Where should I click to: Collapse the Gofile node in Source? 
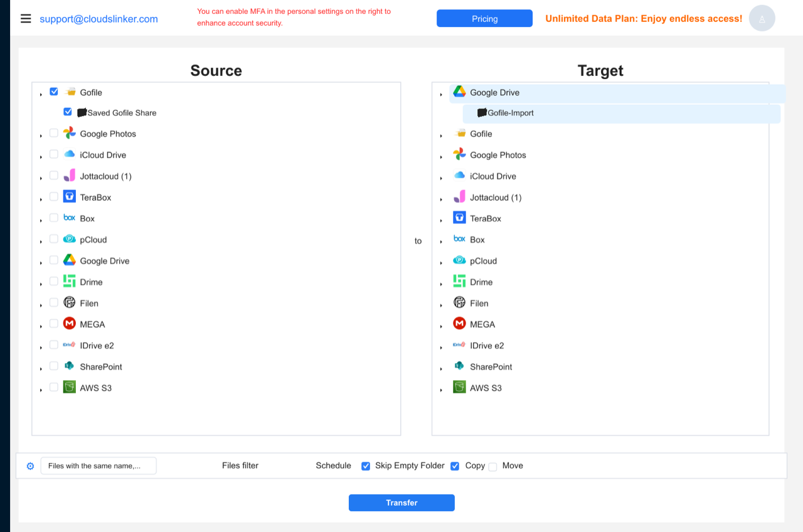pos(41,94)
